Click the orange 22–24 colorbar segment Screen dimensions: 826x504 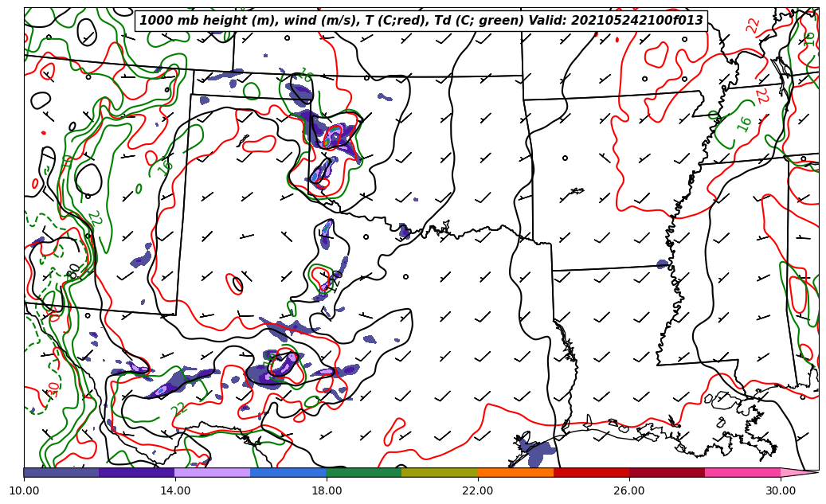[x=515, y=472]
